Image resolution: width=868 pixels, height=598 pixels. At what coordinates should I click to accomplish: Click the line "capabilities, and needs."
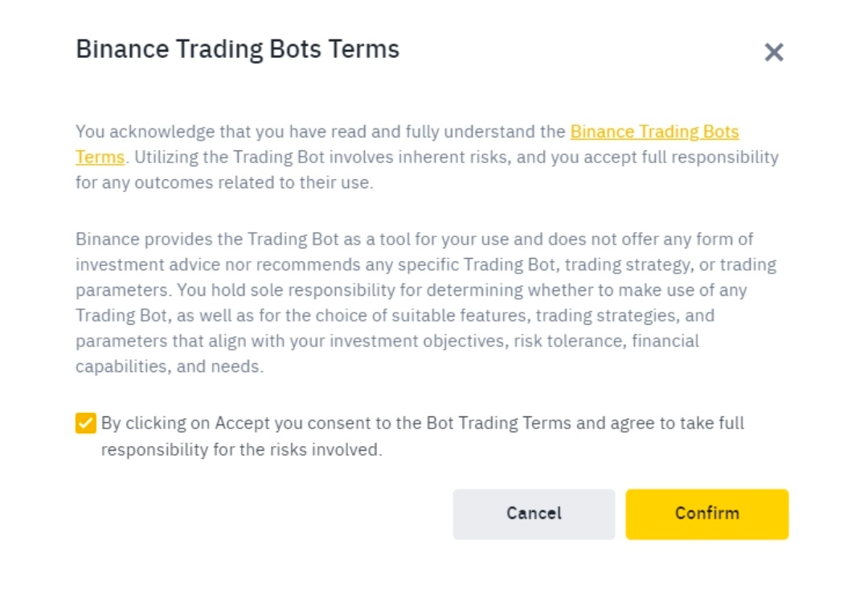pyautogui.click(x=169, y=367)
